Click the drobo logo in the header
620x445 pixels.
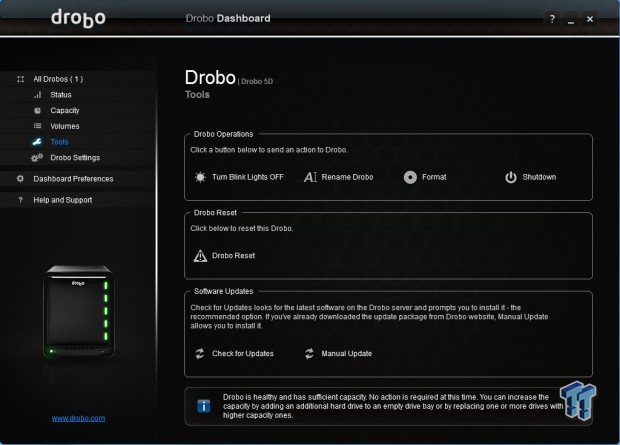point(78,18)
